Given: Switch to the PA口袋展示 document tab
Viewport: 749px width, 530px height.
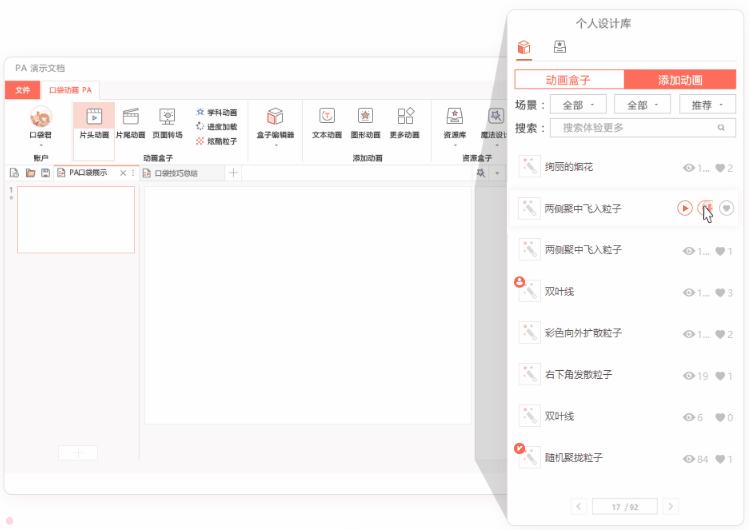Looking at the screenshot, I should (x=88, y=173).
